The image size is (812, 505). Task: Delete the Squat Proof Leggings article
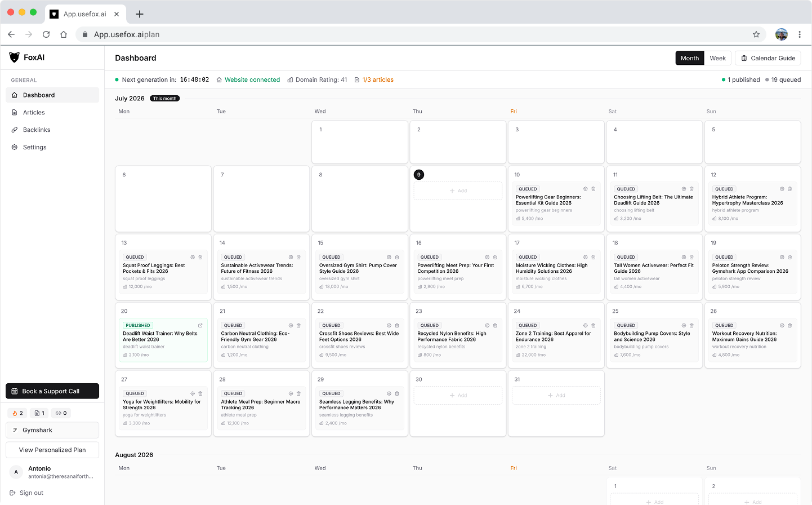click(x=200, y=257)
